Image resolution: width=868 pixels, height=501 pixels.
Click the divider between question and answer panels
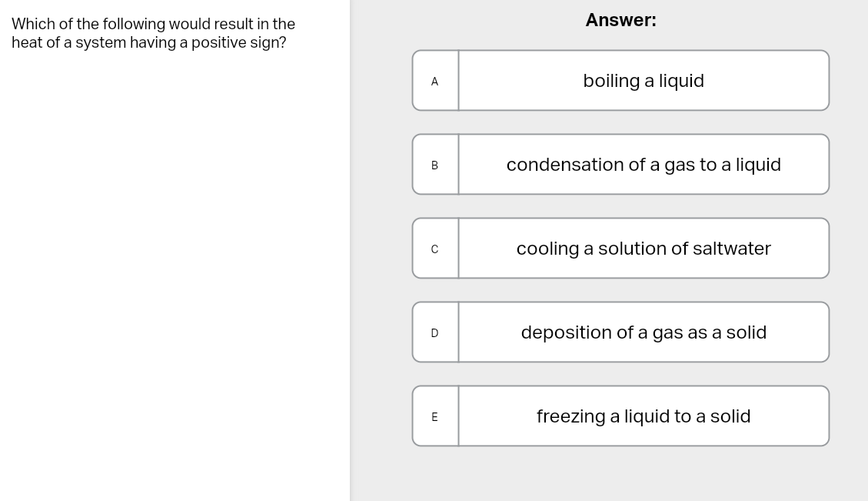click(x=351, y=250)
